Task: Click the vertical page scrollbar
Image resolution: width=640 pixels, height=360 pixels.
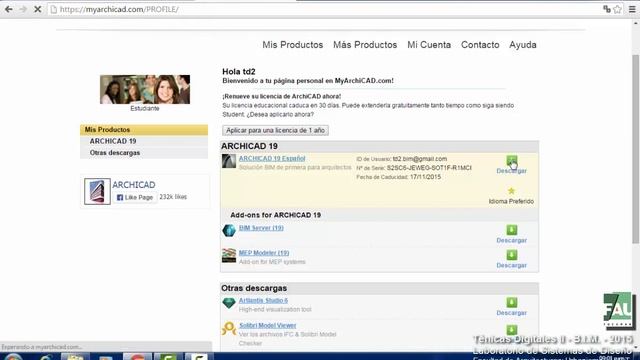Action: tap(636, 149)
